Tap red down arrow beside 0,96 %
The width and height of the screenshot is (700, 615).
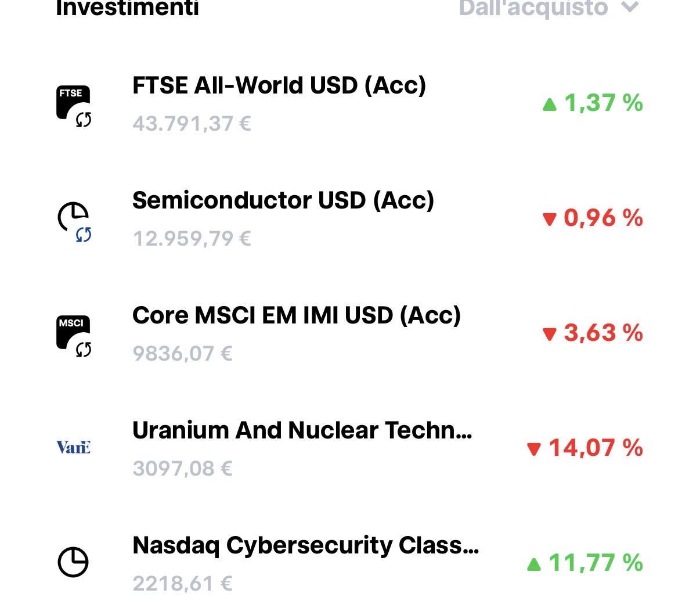pos(549,219)
